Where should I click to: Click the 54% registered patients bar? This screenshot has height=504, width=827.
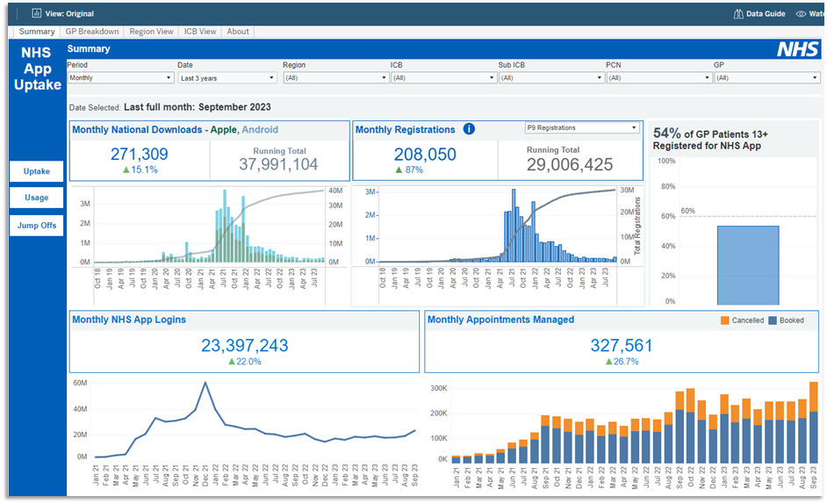pos(748,265)
